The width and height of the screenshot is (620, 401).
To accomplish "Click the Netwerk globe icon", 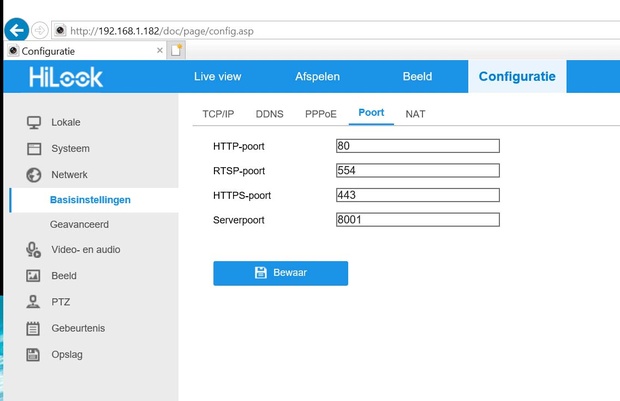I will (34, 175).
